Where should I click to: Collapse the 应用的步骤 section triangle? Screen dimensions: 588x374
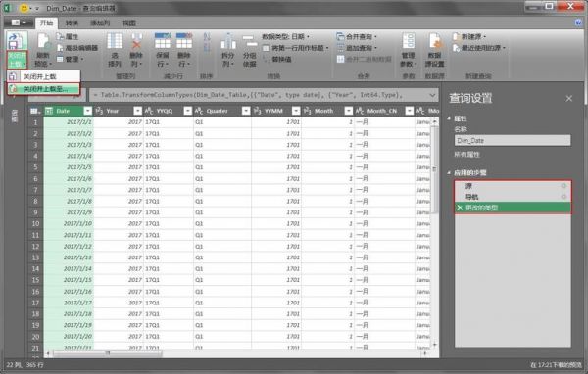[x=449, y=172]
